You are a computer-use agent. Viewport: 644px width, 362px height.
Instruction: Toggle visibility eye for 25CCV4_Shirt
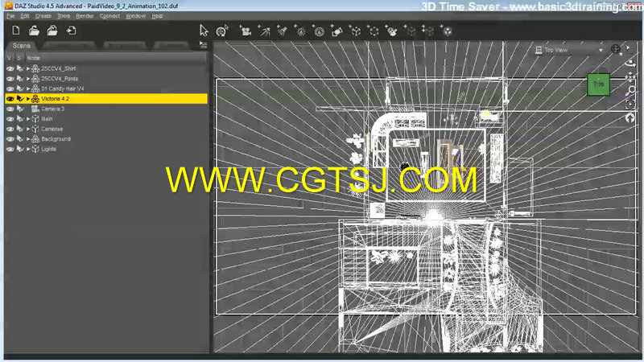click(10, 68)
